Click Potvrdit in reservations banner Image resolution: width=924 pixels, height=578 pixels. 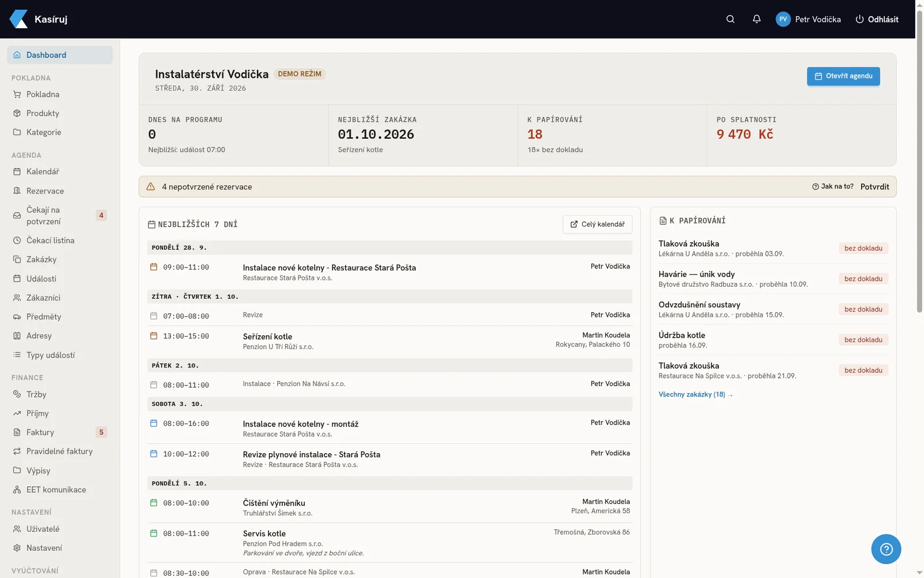point(874,187)
